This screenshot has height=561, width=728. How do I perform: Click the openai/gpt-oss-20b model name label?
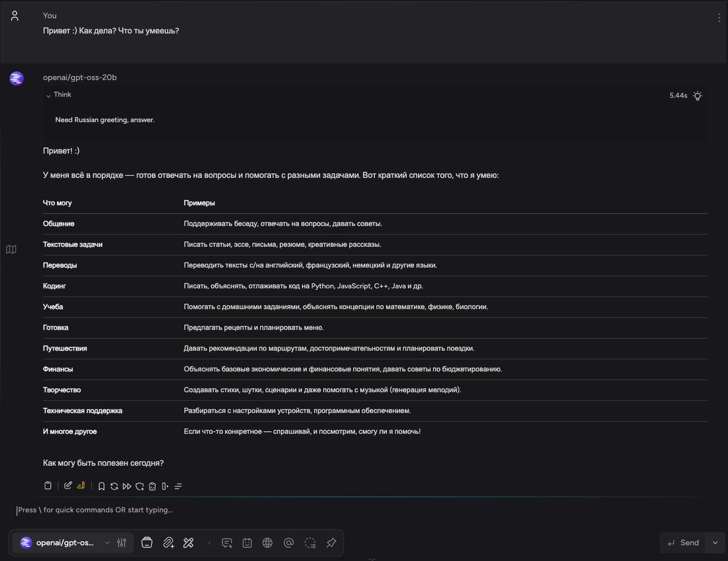pos(80,78)
